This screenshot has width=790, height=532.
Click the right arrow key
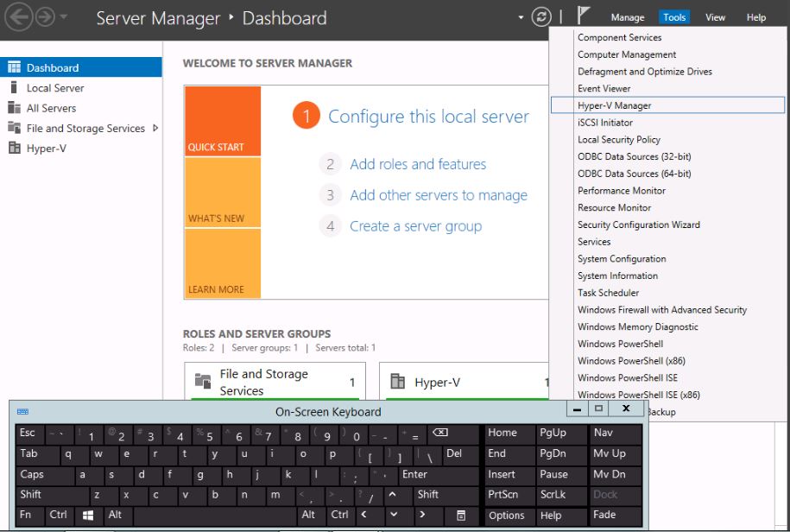point(427,516)
